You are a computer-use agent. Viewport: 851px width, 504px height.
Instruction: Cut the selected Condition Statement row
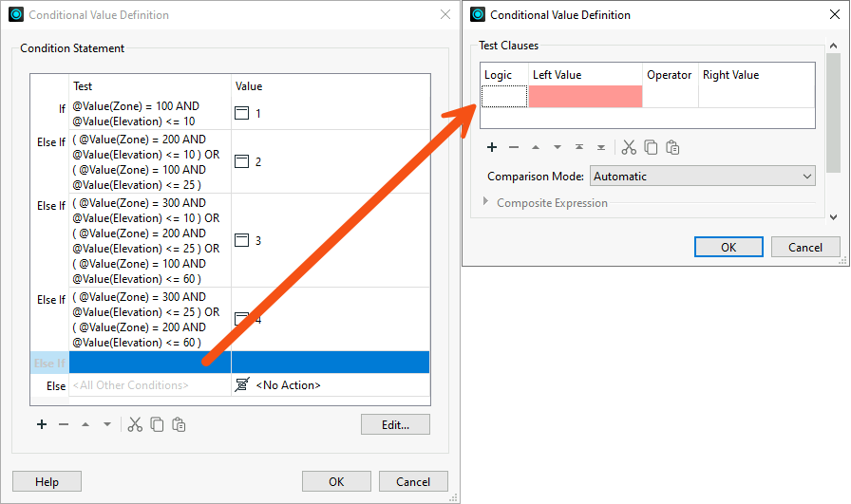135,424
